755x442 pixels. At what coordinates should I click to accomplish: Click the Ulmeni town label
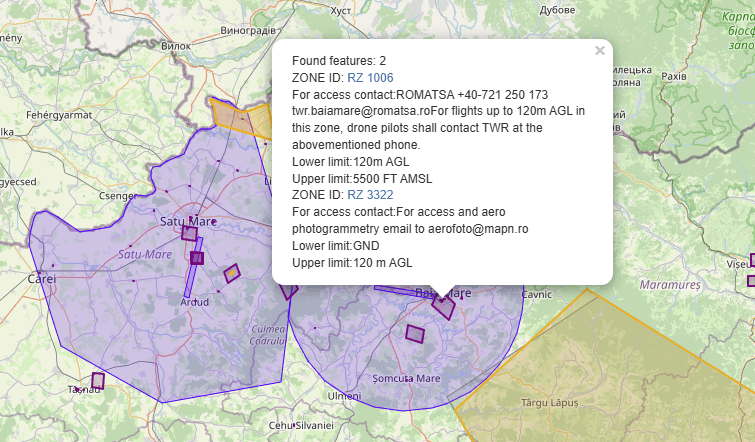pos(344,396)
